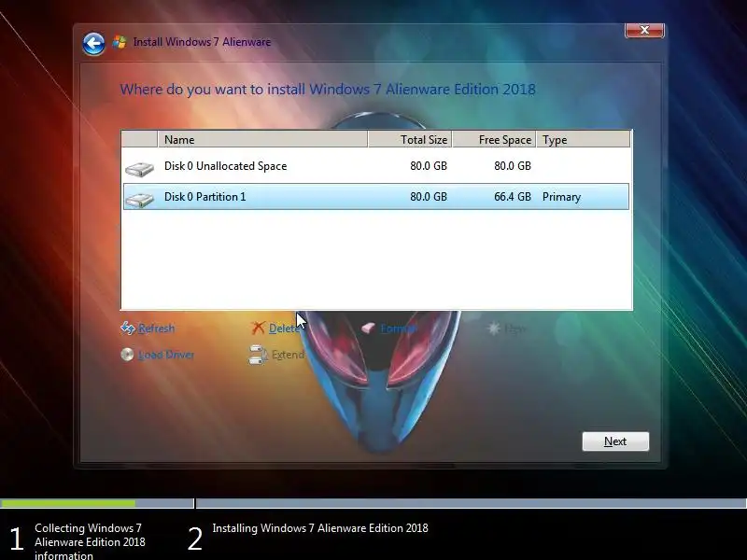Viewport: 747px width, 560px height.
Task: Sort by the Type column header
Action: pyautogui.click(x=583, y=139)
